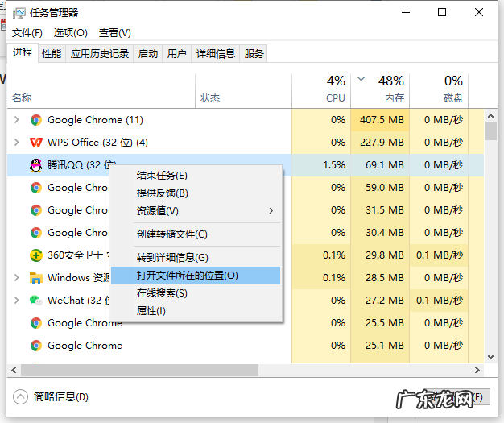504x423 pixels.
Task: Choose 创建转储文件(C) from context menu
Action: pyautogui.click(x=196, y=234)
